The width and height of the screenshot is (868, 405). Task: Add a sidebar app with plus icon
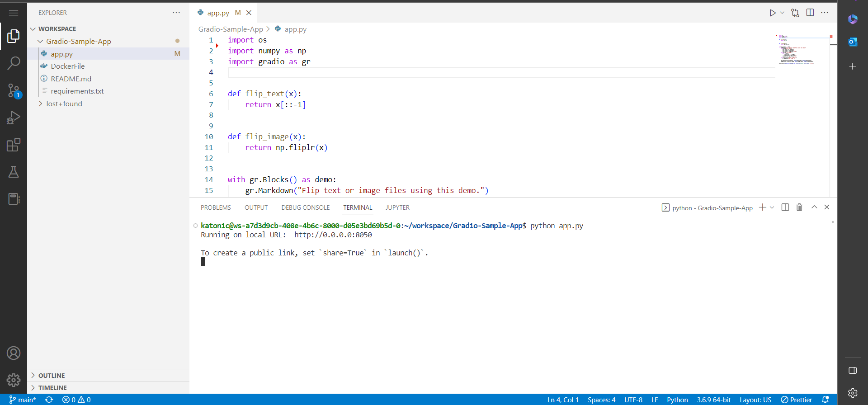(x=853, y=66)
